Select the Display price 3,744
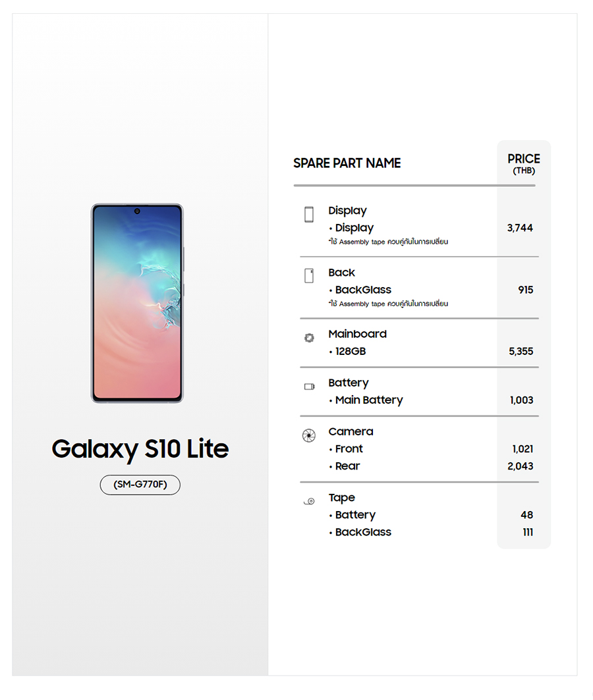Image resolution: width=593 pixels, height=700 pixels. tap(520, 228)
